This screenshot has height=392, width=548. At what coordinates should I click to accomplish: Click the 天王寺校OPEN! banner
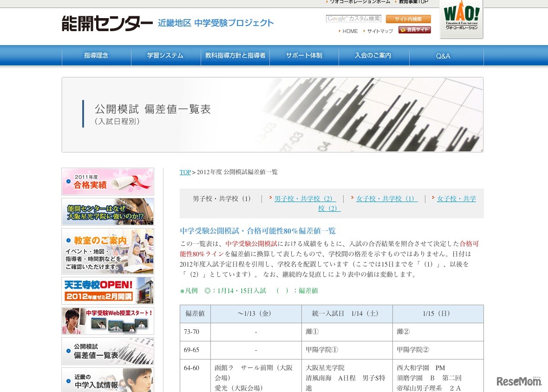click(x=108, y=291)
